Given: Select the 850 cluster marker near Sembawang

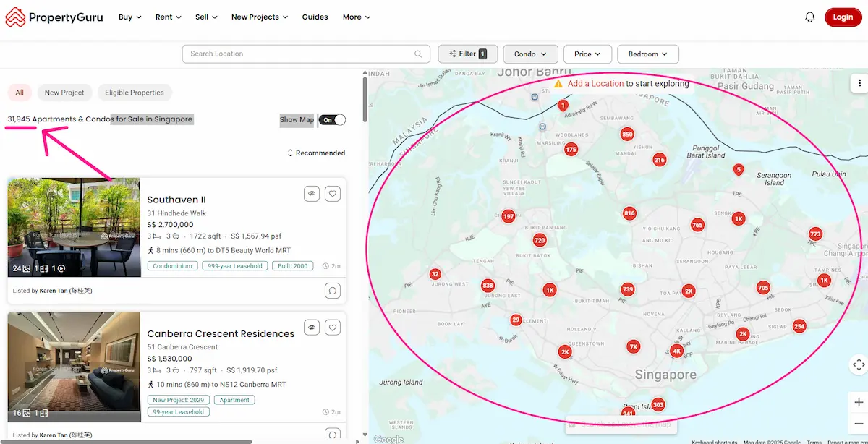Looking at the screenshot, I should (627, 135).
